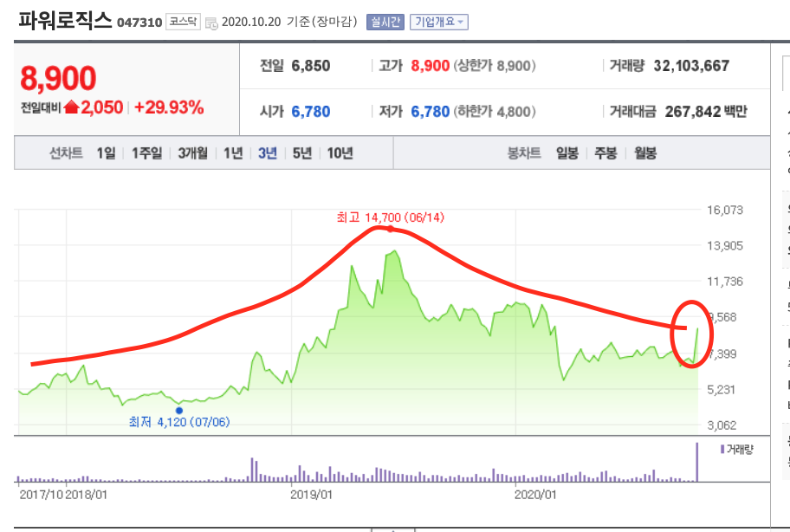Switch to the 1년 chart period

[233, 153]
